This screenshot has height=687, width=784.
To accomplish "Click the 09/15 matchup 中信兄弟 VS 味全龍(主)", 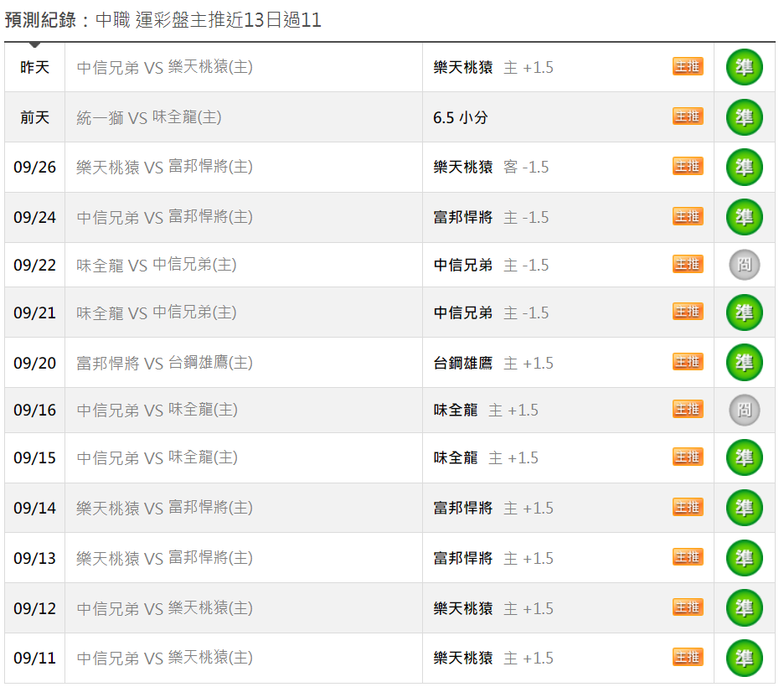I will tap(157, 457).
